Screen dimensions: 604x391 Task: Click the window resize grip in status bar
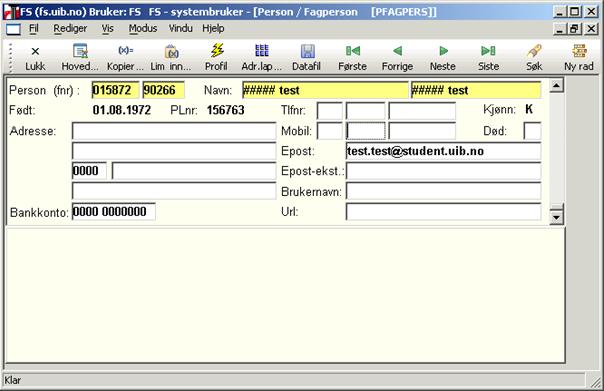click(596, 382)
